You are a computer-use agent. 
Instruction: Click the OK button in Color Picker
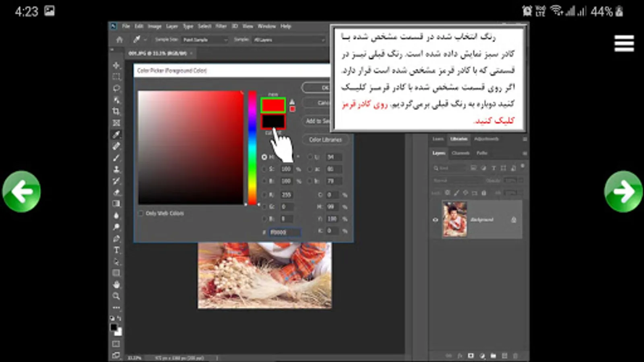(316, 87)
